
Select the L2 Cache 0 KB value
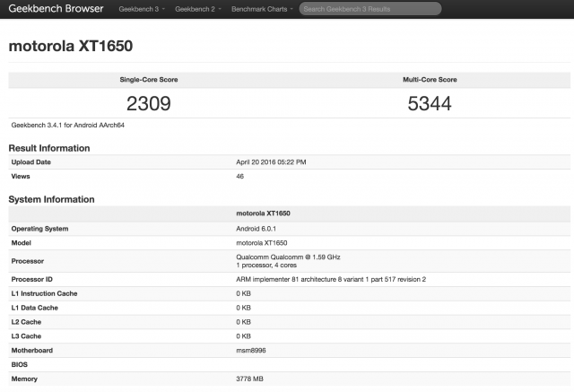point(243,322)
